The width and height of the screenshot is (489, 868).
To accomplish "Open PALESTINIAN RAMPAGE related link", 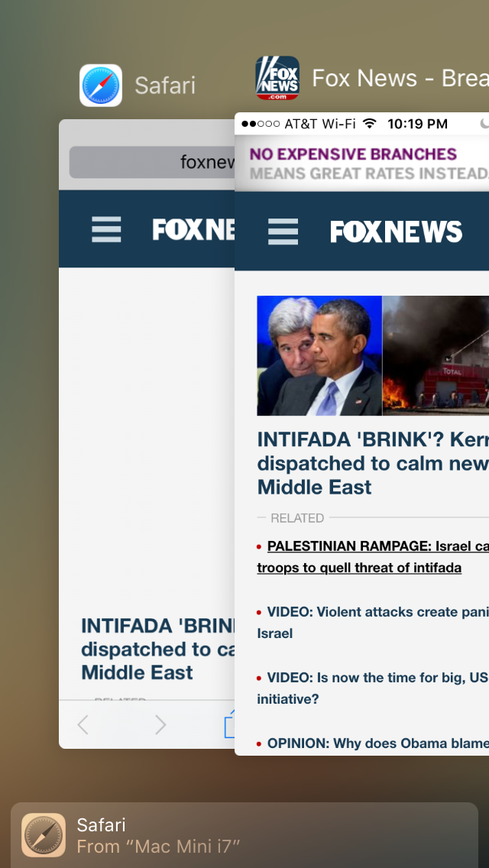I will tap(373, 557).
